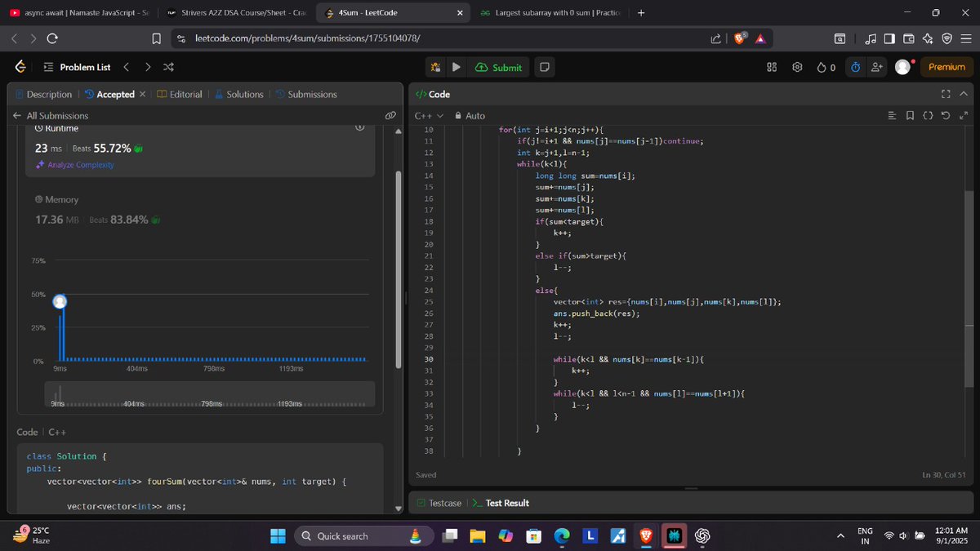Click the Brave Rewards triangle icon
This screenshot has height=551, width=980.
[x=760, y=38]
